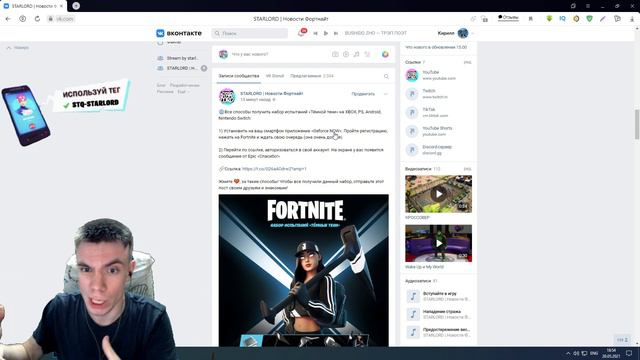Click STARLORD | Новости Фортнайт post author name
Image resolution: width=640 pixels, height=360 pixels.
tap(272, 93)
